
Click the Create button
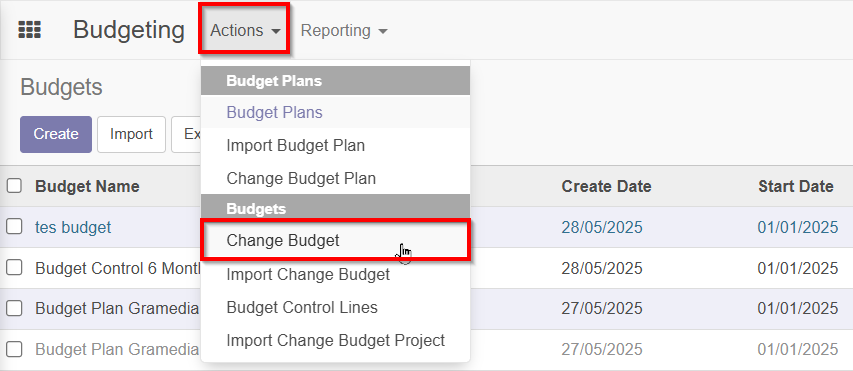pos(56,134)
